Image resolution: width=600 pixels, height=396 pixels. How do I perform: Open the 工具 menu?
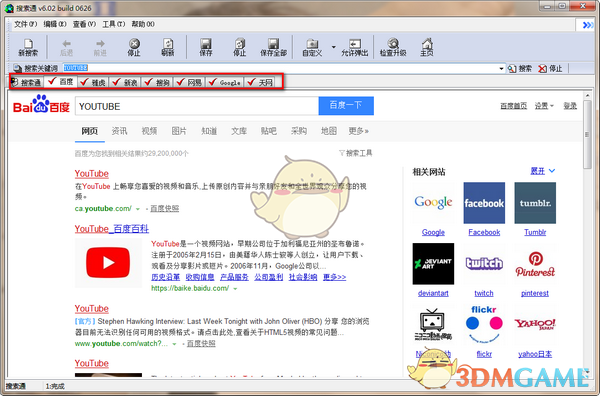click(x=114, y=24)
